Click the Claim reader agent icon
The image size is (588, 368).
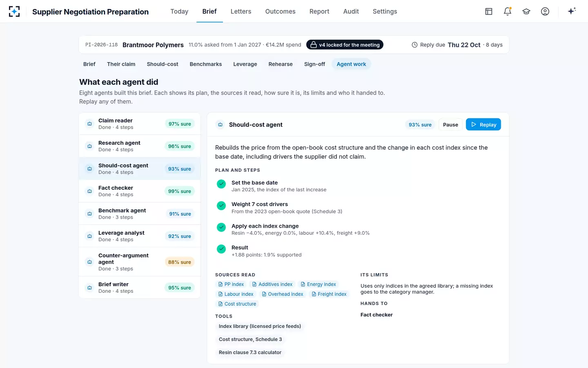90,124
